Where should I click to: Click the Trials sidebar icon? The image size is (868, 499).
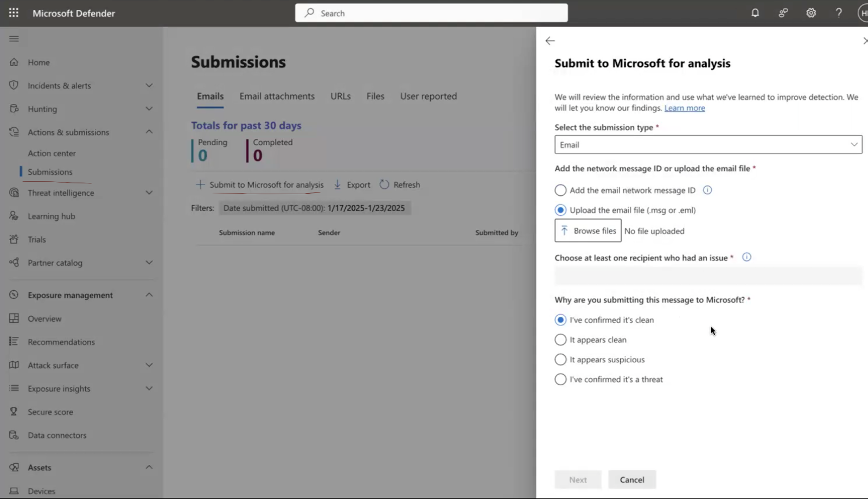[x=14, y=239]
